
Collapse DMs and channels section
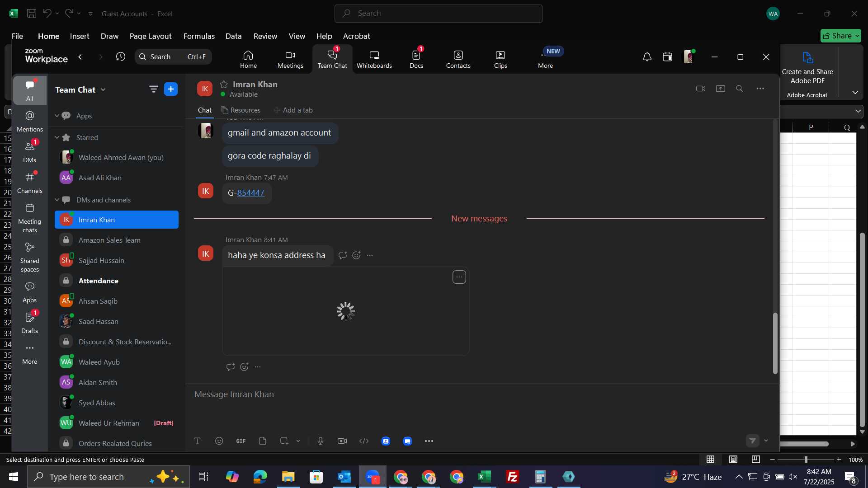[57, 200]
